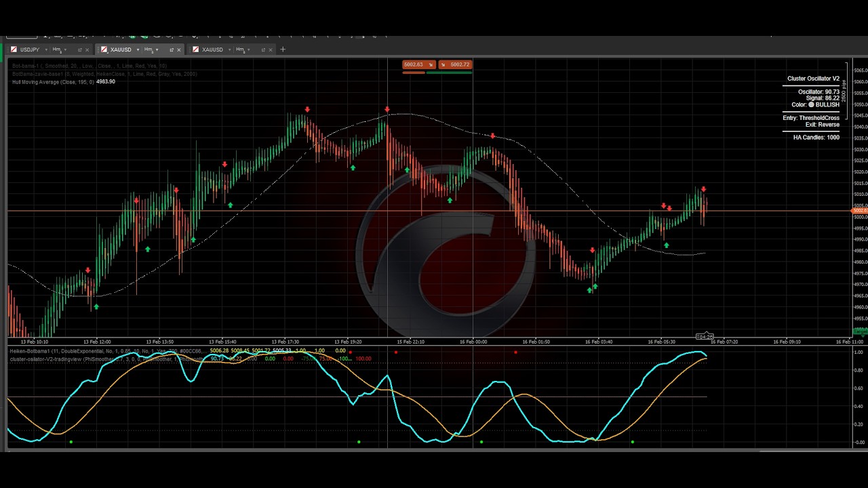Click the third XAUUSD tab symbol icon
The width and height of the screenshot is (868, 488).
pos(195,49)
